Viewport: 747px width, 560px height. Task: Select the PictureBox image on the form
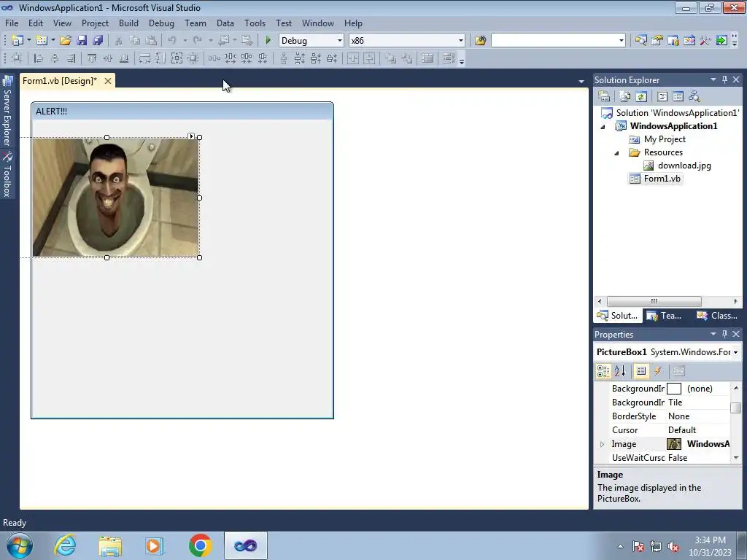116,197
